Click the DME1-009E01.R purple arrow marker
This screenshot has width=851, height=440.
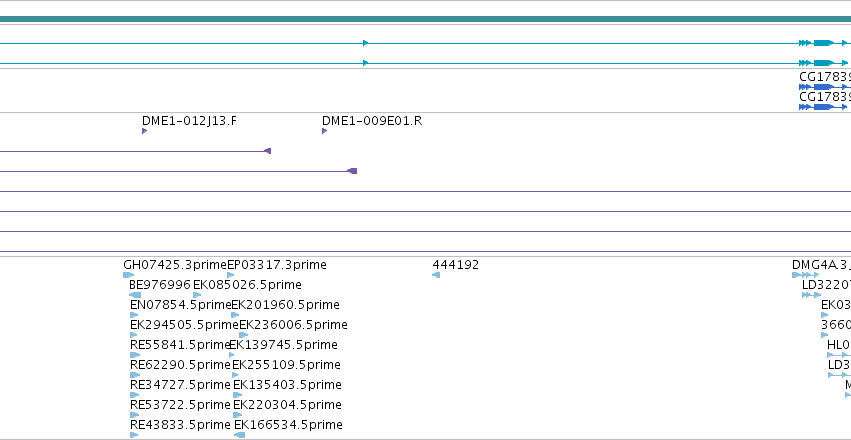(325, 131)
